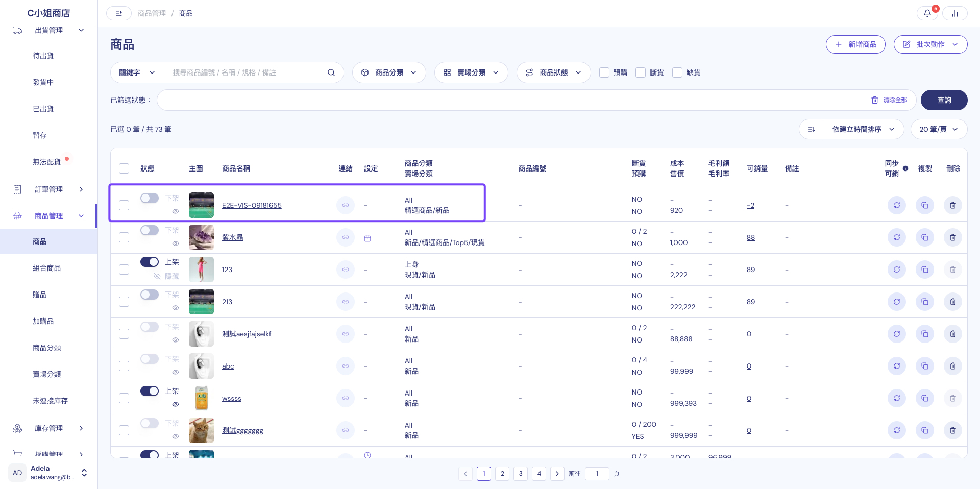Toggle the visibility eye for wssss
Image resolution: width=980 pixels, height=489 pixels.
click(x=176, y=404)
